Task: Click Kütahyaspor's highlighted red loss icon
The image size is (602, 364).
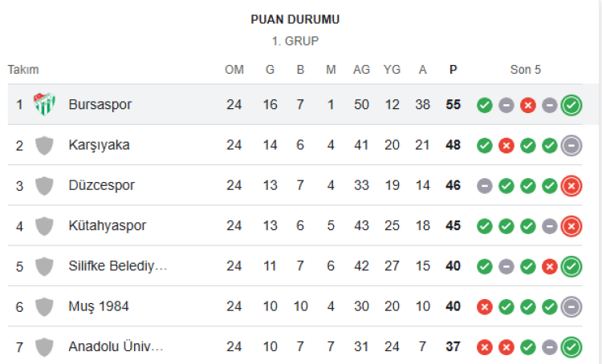Action: pyautogui.click(x=571, y=226)
